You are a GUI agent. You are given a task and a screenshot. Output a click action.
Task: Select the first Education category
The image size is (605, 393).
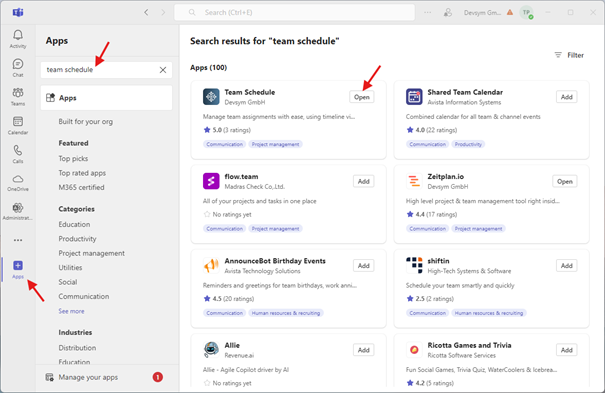coord(74,224)
